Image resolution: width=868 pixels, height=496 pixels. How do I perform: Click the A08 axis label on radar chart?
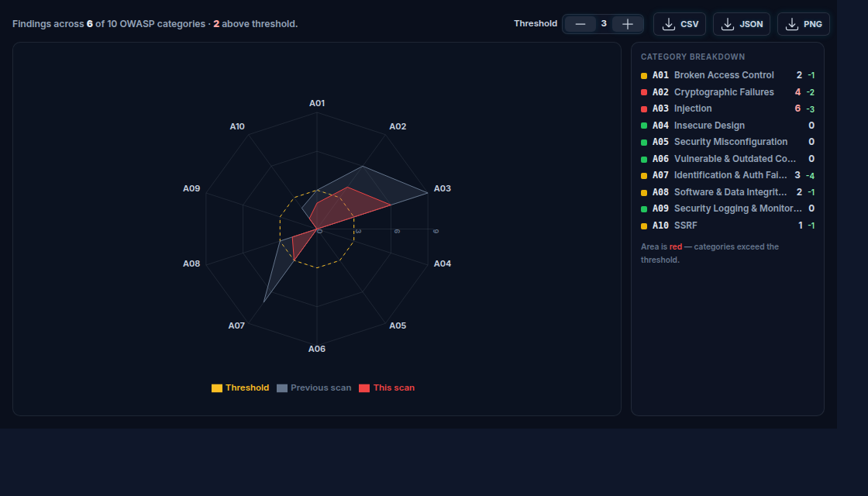pyautogui.click(x=191, y=263)
